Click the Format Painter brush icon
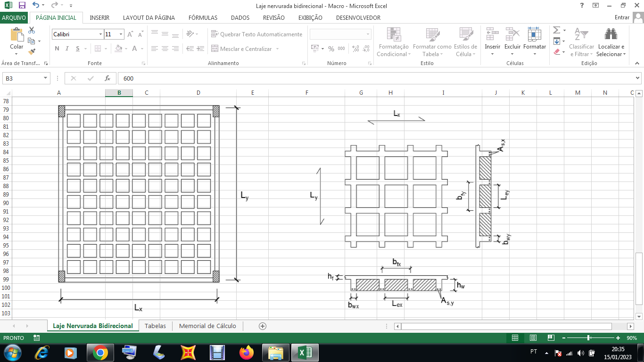This screenshot has width=644, height=362. point(32,52)
